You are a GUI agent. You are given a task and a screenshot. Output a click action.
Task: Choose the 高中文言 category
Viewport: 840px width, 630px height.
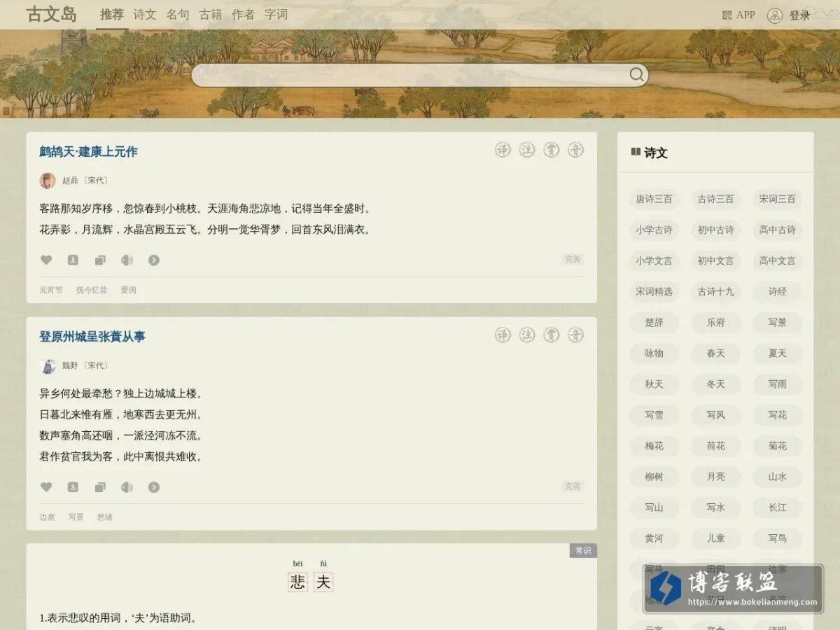pyautogui.click(x=777, y=260)
